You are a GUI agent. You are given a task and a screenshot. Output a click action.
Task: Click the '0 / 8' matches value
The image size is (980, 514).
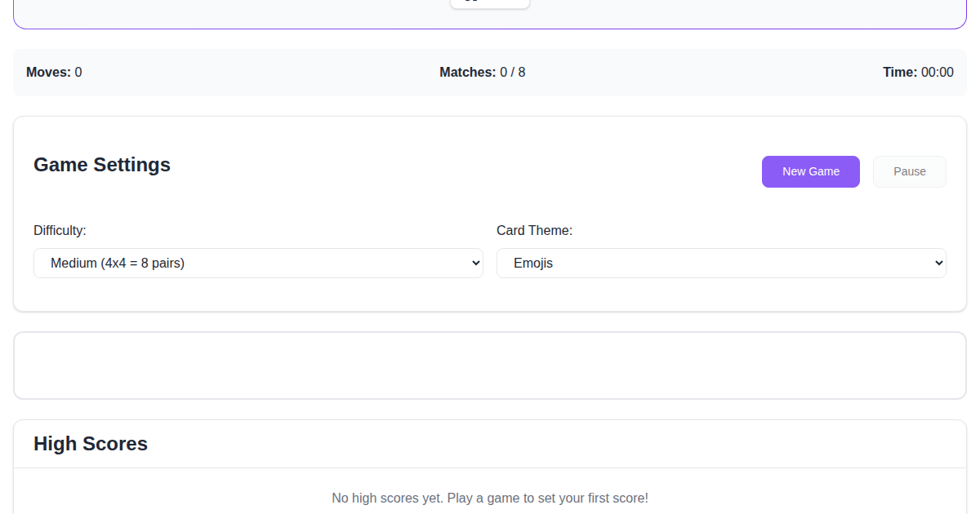click(x=513, y=72)
